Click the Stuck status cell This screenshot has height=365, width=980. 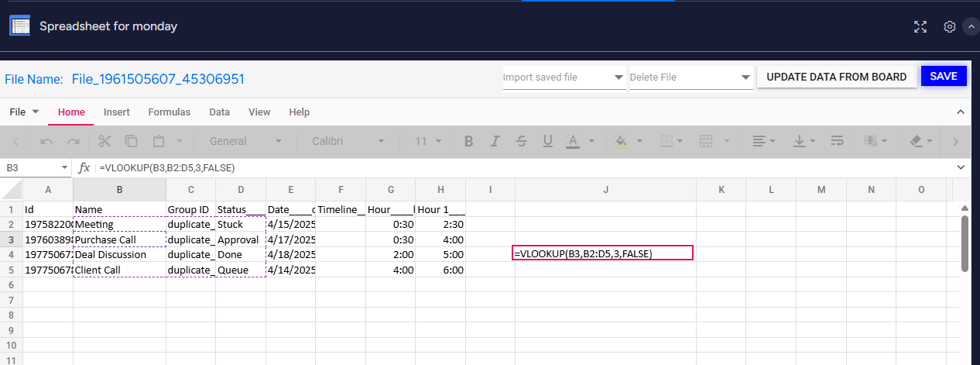pyautogui.click(x=241, y=224)
